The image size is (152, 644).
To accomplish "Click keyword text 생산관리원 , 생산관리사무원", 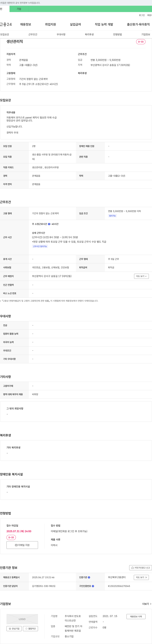I will (45, 167).
